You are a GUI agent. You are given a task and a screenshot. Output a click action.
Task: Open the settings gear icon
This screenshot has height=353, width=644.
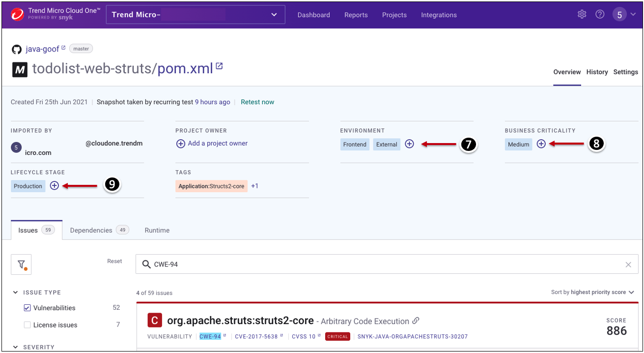coord(582,14)
